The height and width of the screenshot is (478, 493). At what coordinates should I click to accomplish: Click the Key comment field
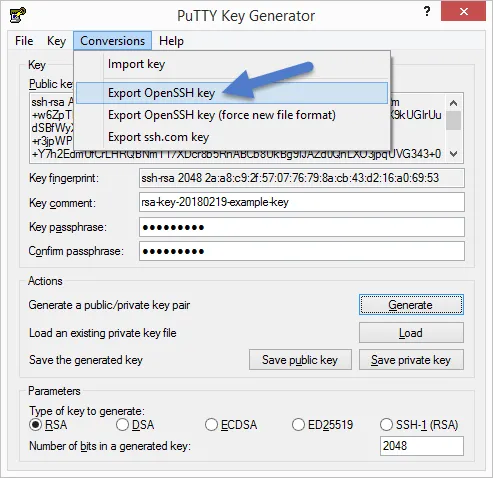(x=302, y=202)
